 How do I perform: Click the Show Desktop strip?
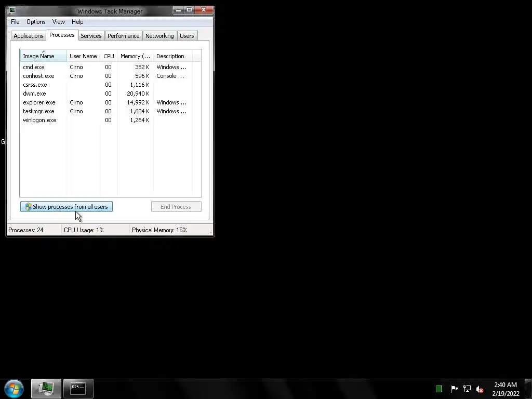tap(528, 389)
